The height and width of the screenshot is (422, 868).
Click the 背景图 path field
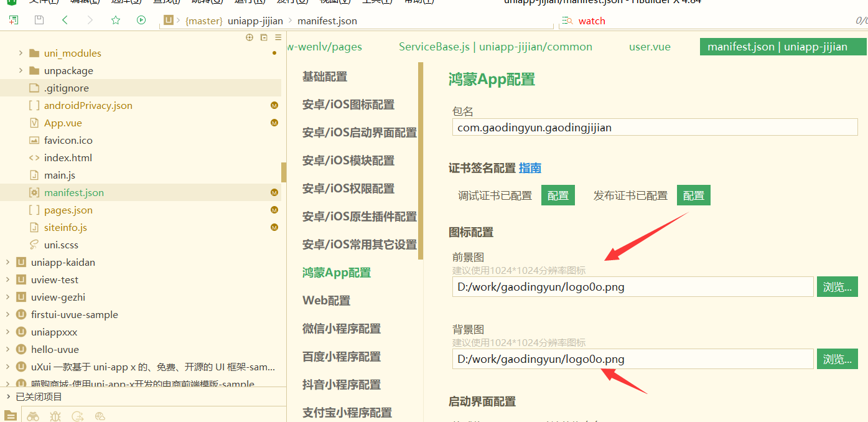pyautogui.click(x=633, y=359)
